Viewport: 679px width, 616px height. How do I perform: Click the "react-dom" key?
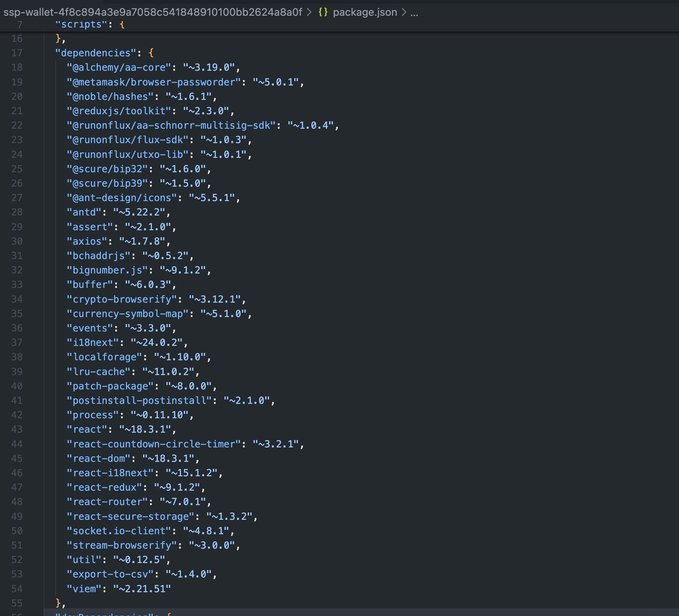pyautogui.click(x=99, y=458)
